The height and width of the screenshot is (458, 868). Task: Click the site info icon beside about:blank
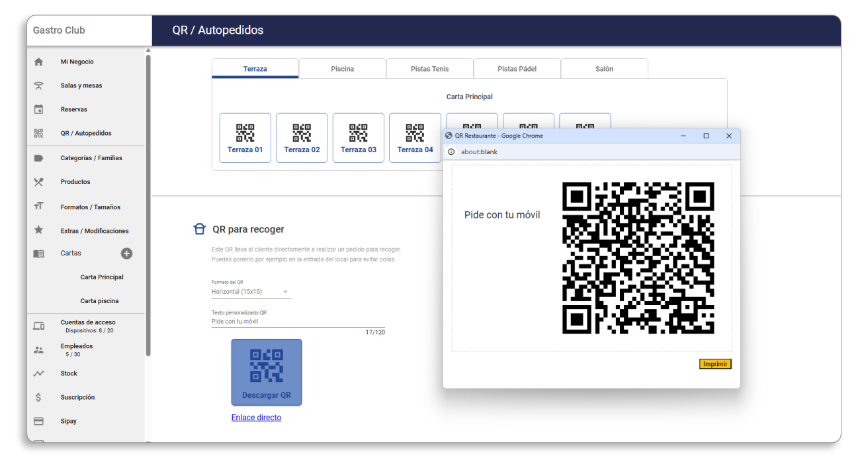[x=451, y=152]
